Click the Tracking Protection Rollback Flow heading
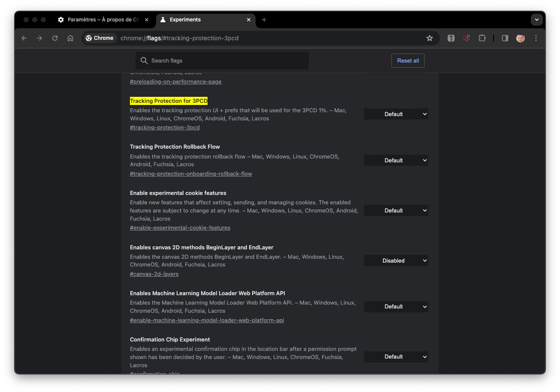The height and width of the screenshot is (392, 560). [x=175, y=147]
